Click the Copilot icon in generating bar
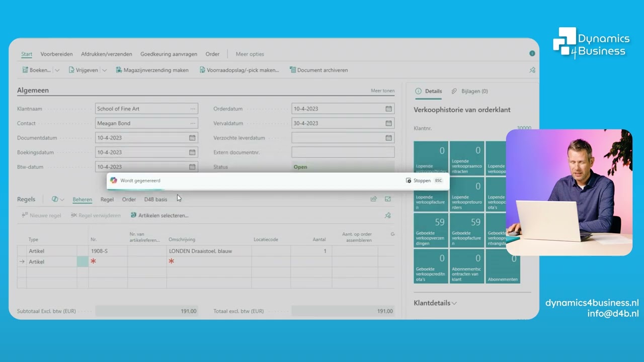This screenshot has height=362, width=644. pos(114,180)
